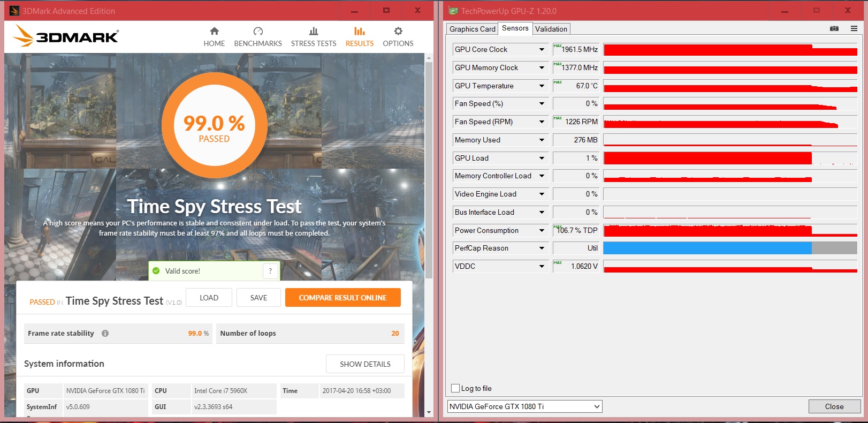Screen dimensions: 868x423
Task: Click the 3DMark logo
Action: 66,36
